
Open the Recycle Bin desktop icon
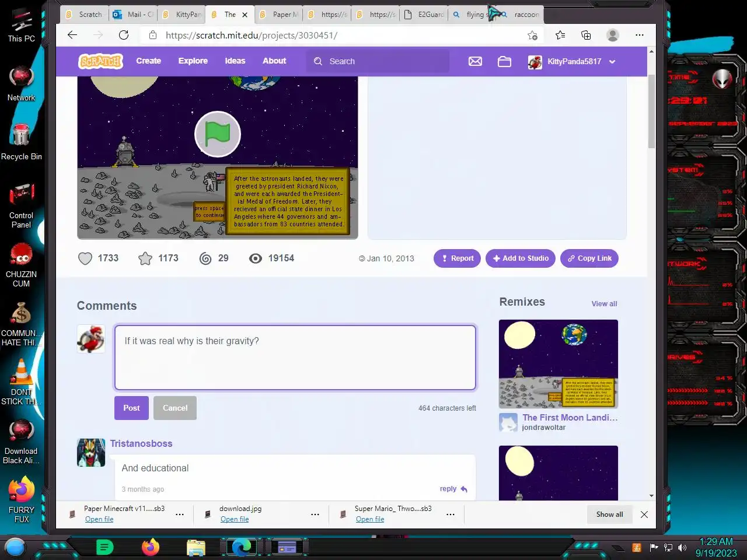click(21, 142)
